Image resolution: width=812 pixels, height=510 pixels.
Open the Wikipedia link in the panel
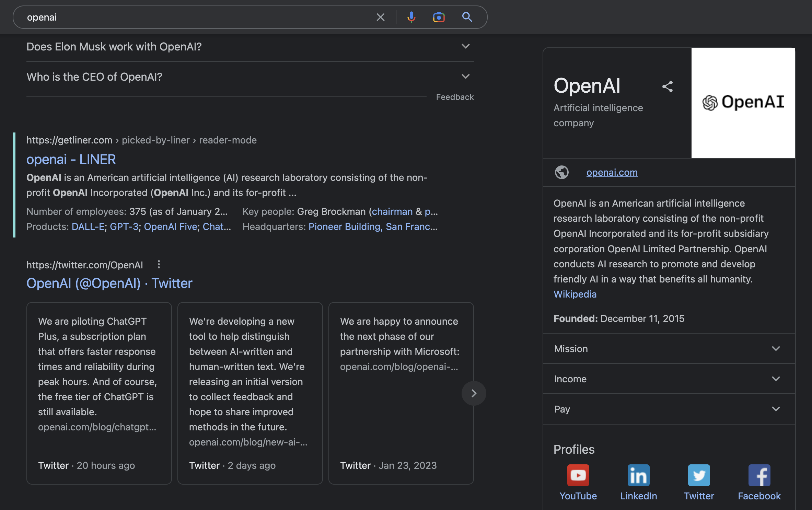[575, 294]
